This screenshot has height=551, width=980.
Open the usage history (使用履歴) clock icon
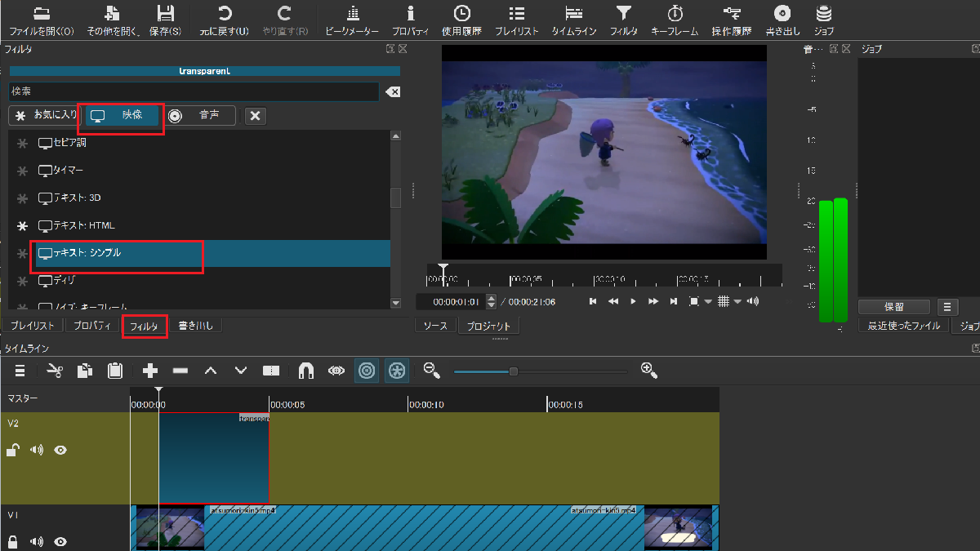(x=461, y=14)
